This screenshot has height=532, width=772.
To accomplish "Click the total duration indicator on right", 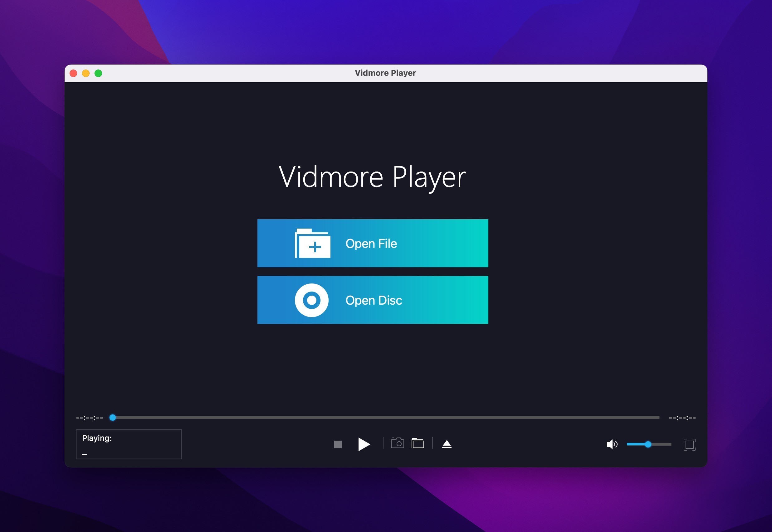I will coord(682,418).
